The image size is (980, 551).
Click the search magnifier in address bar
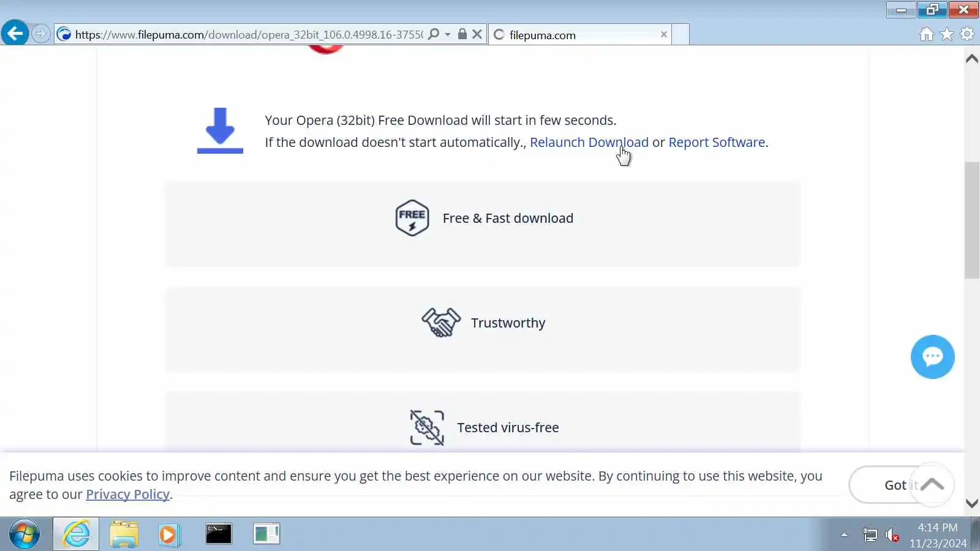(434, 34)
